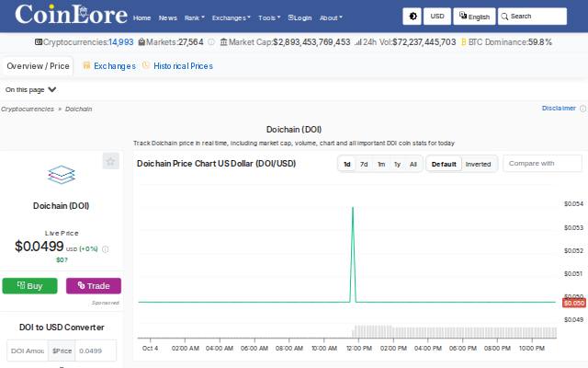Click the 12:00 PM axis label

[x=359, y=349]
